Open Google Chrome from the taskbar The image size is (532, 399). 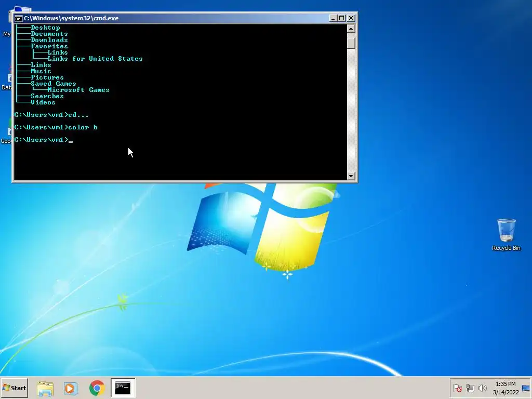click(x=97, y=388)
